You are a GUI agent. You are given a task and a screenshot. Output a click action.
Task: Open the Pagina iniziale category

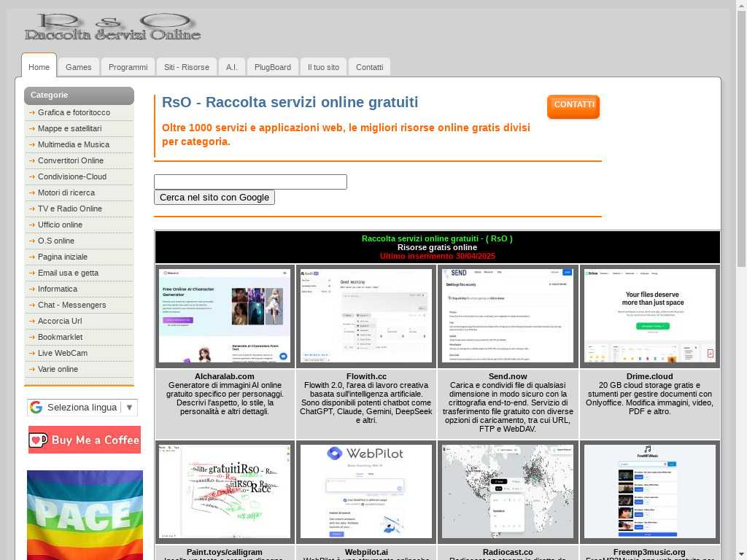pos(79,257)
